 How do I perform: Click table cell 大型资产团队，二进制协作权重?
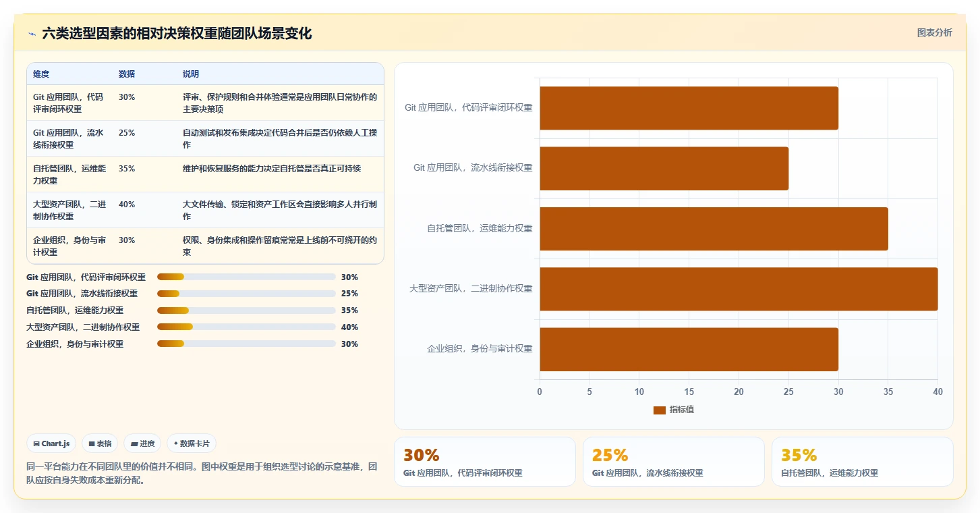[69, 210]
